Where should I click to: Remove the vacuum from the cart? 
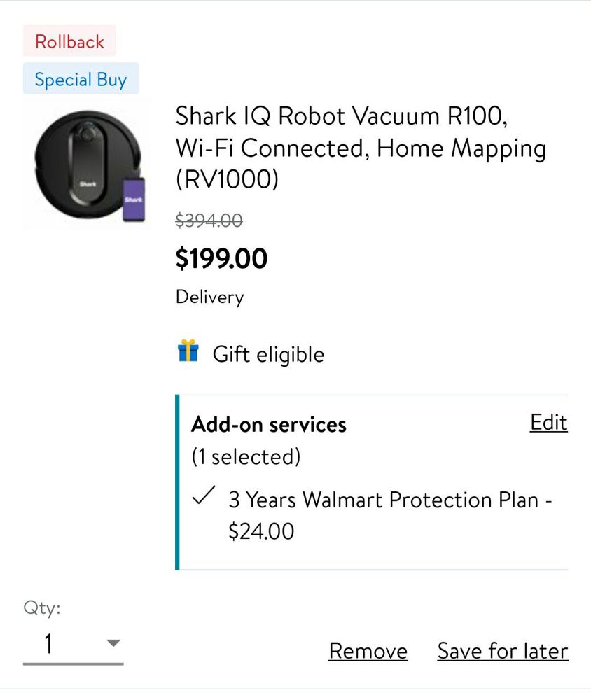pyautogui.click(x=368, y=651)
